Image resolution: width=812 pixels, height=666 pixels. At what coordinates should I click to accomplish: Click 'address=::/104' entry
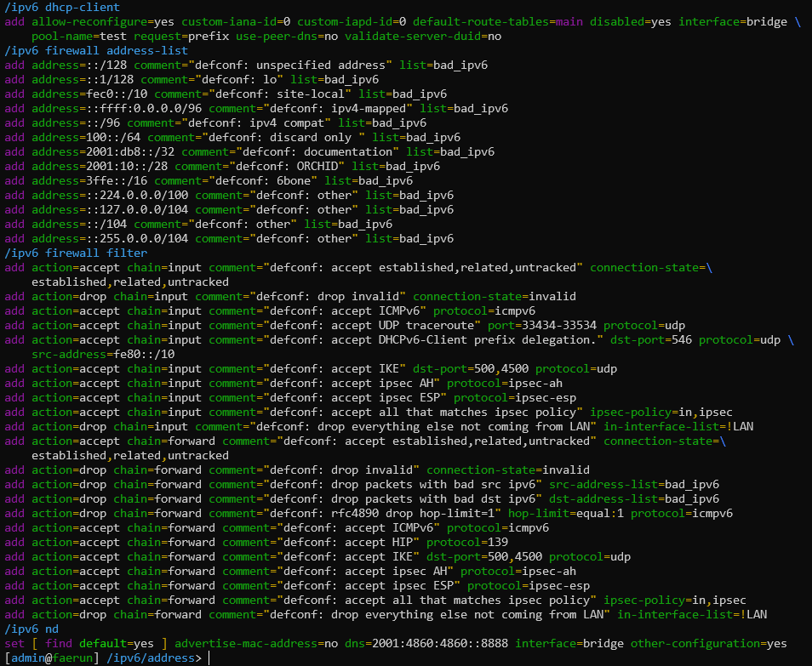(x=79, y=225)
